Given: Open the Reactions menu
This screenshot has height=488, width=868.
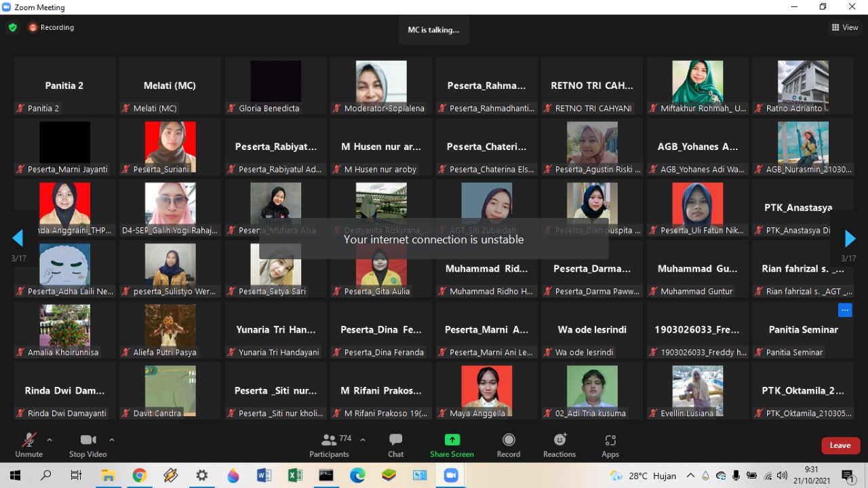Looking at the screenshot, I should click(559, 445).
